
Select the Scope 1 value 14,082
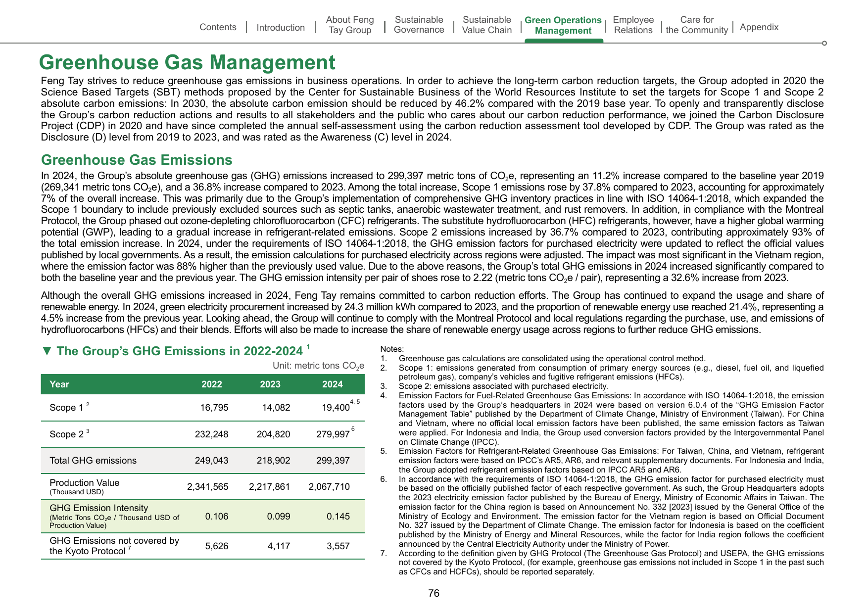pyautogui.click(x=276, y=408)
